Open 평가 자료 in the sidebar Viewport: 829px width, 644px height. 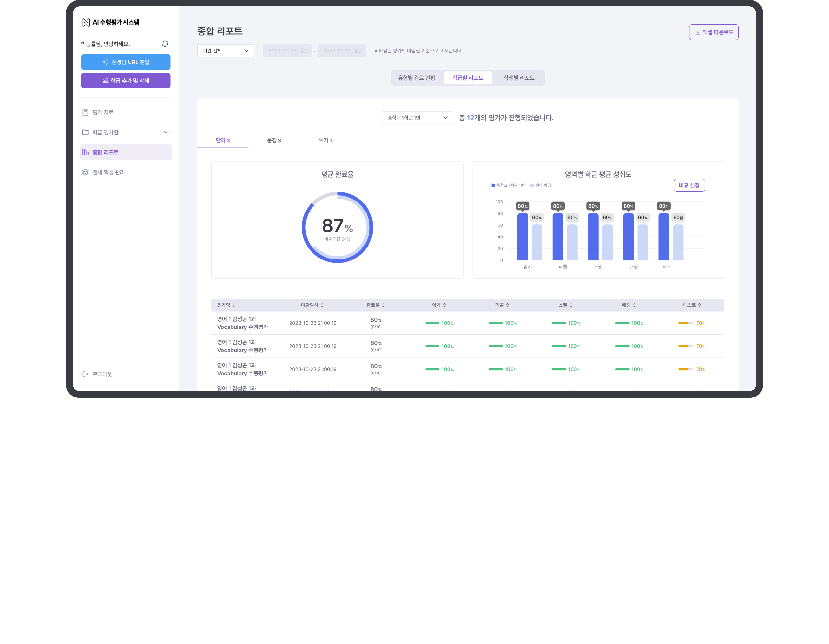(x=126, y=112)
